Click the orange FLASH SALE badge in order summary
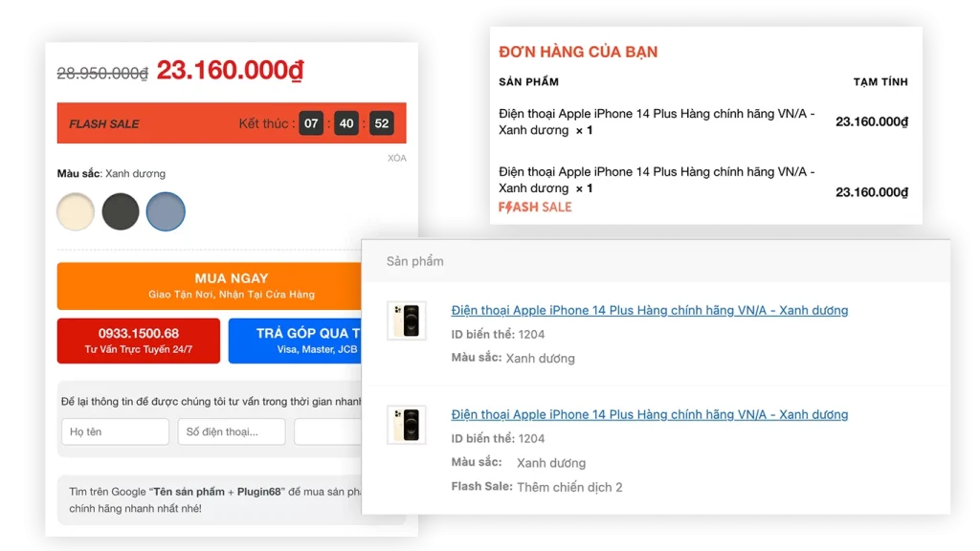 [535, 207]
